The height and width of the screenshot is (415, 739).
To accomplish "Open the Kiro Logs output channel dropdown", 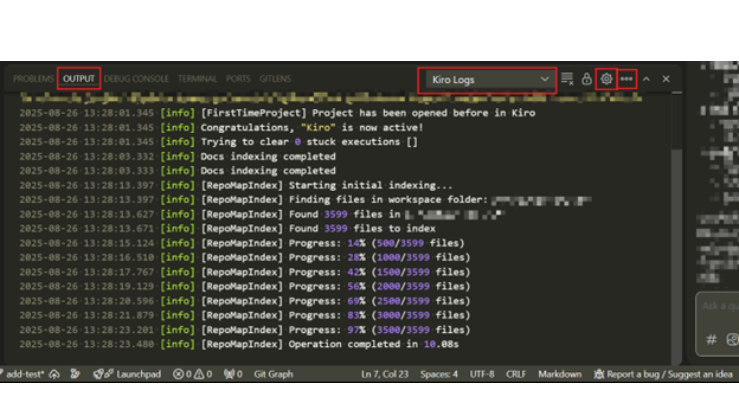I will pos(487,79).
